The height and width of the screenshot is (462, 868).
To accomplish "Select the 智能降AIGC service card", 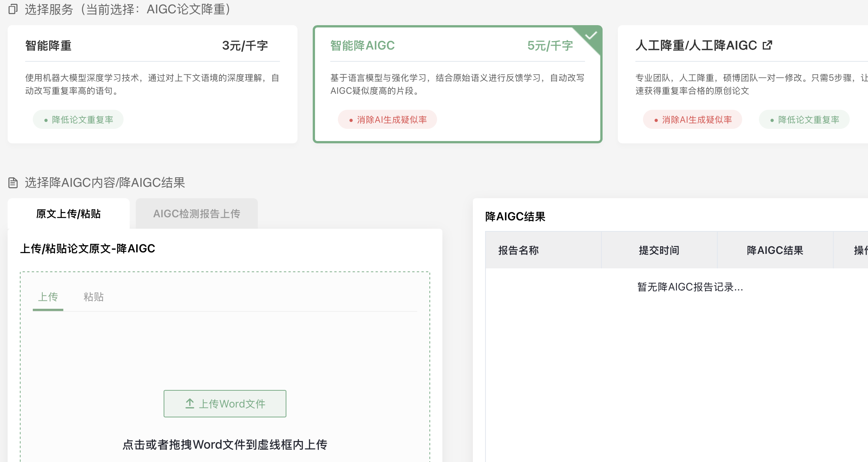I will click(457, 84).
